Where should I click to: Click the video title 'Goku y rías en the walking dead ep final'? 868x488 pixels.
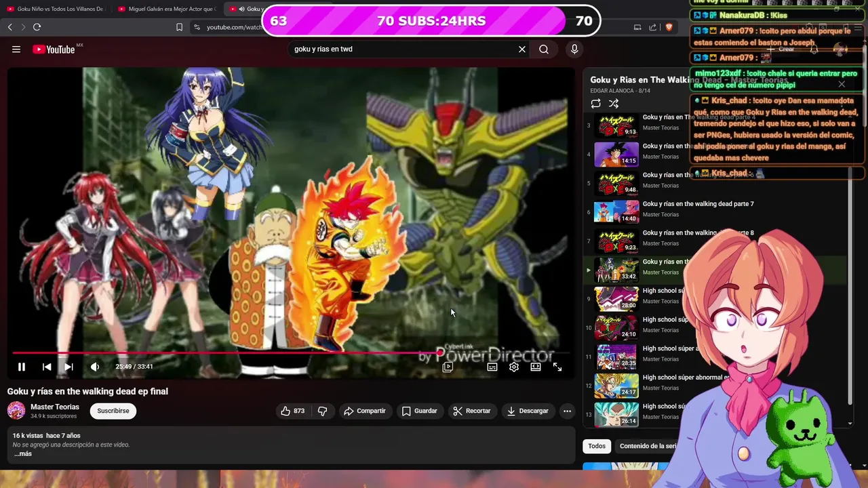(87, 391)
